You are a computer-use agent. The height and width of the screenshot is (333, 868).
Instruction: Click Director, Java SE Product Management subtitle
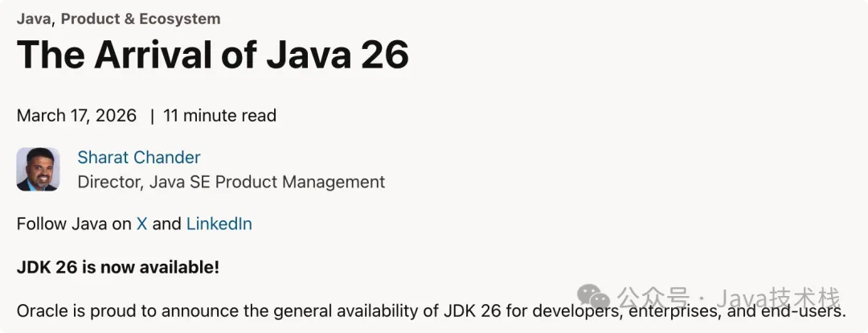[231, 182]
